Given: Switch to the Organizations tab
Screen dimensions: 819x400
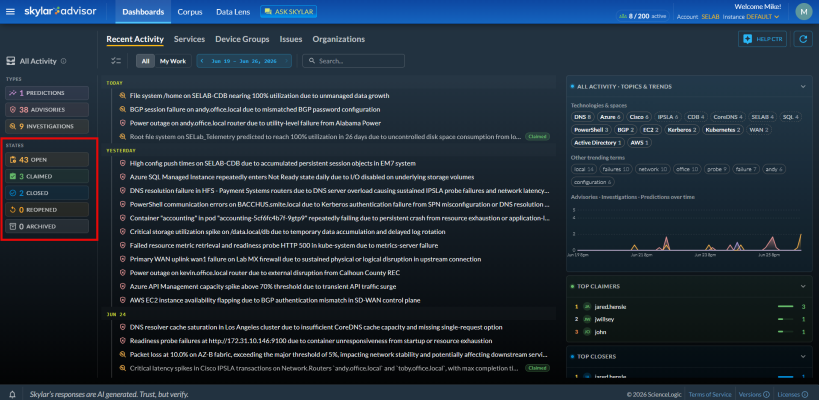Looking at the screenshot, I should click(x=338, y=39).
